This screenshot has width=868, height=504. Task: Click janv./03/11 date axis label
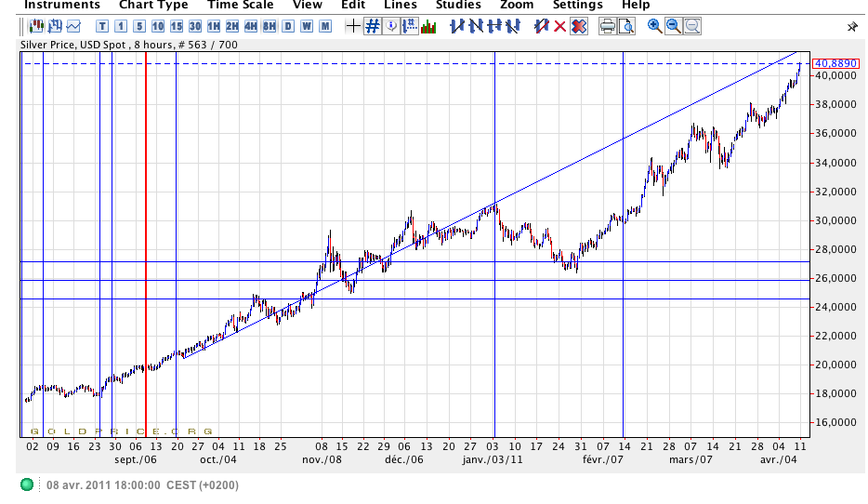tap(493, 459)
